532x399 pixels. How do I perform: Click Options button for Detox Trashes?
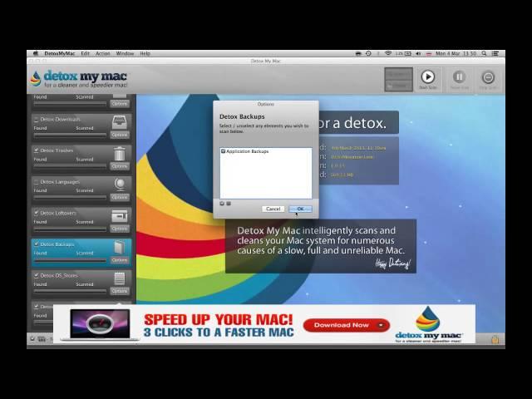click(120, 166)
